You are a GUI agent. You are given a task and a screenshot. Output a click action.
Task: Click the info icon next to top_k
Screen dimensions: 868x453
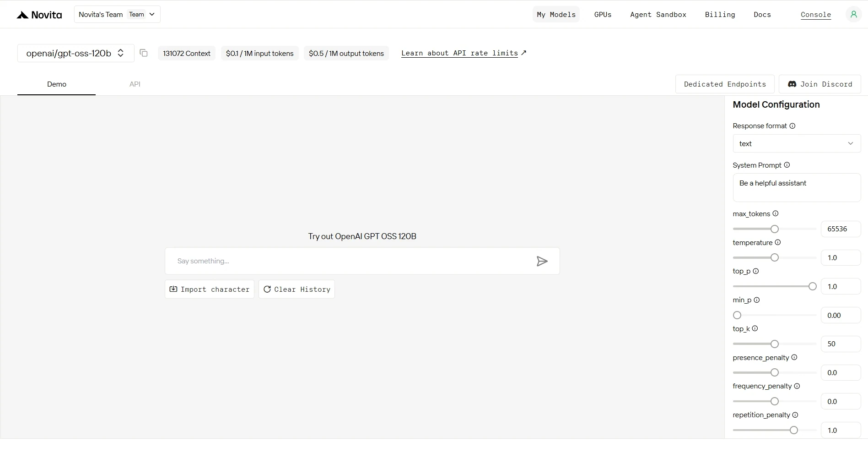755,328
